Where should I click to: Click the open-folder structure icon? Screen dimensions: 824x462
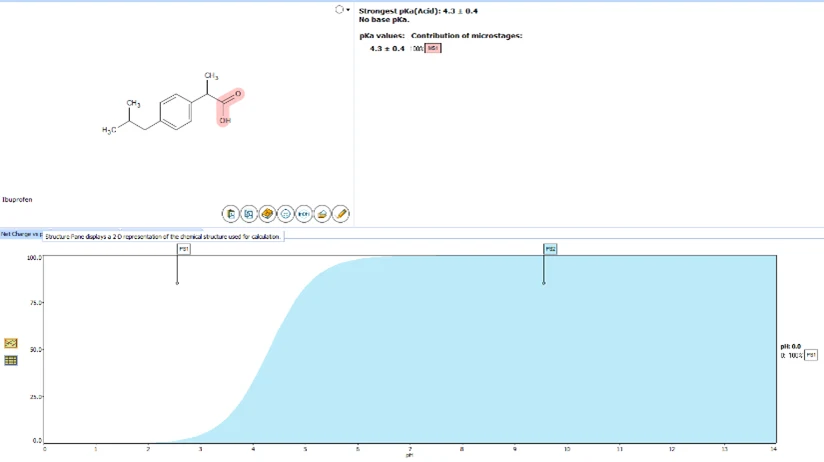(x=322, y=214)
